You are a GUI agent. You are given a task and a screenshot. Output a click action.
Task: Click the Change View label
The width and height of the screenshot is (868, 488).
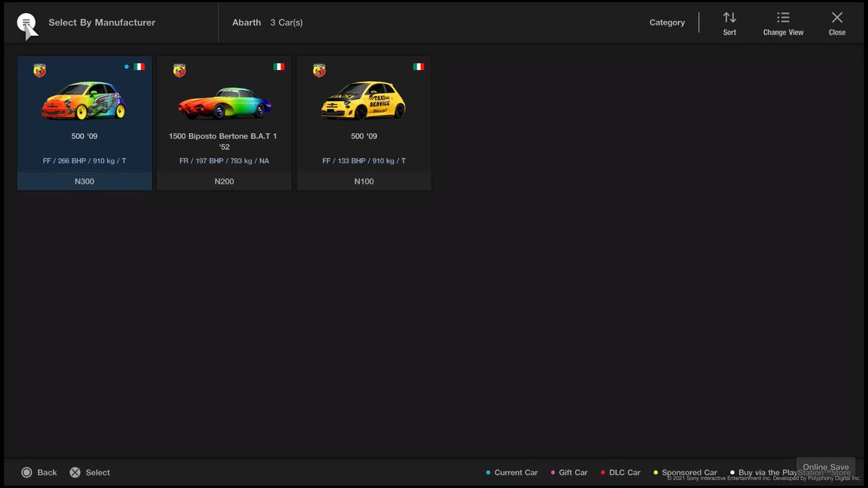(x=783, y=33)
